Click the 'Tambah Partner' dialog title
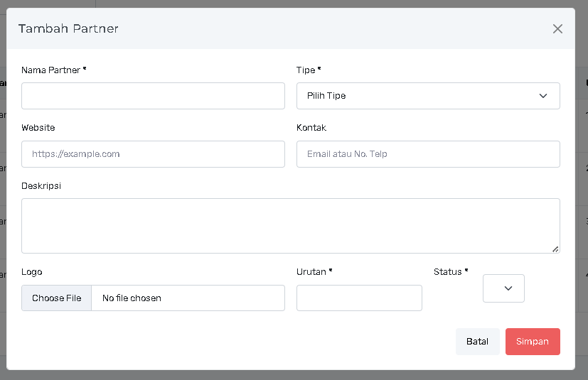Viewport: 588px width, 380px height. click(68, 29)
